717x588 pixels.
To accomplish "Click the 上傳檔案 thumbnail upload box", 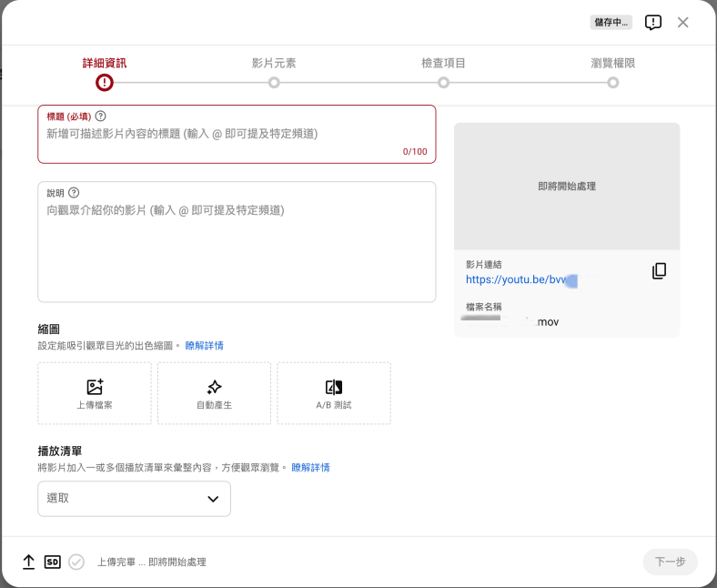I will (x=95, y=393).
